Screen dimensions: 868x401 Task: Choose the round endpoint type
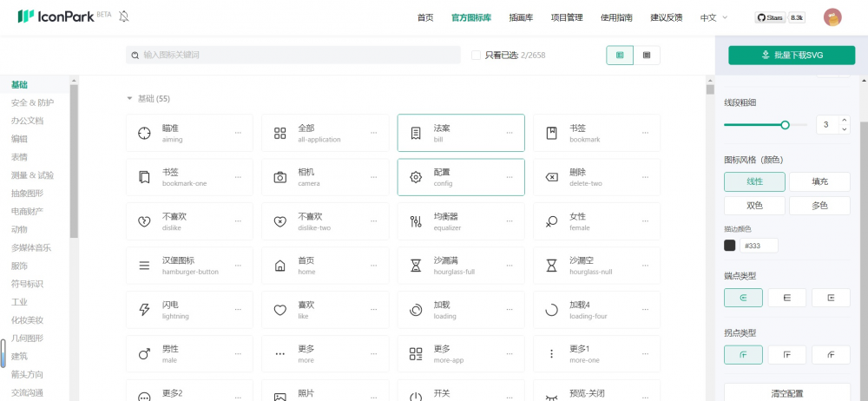coord(744,298)
